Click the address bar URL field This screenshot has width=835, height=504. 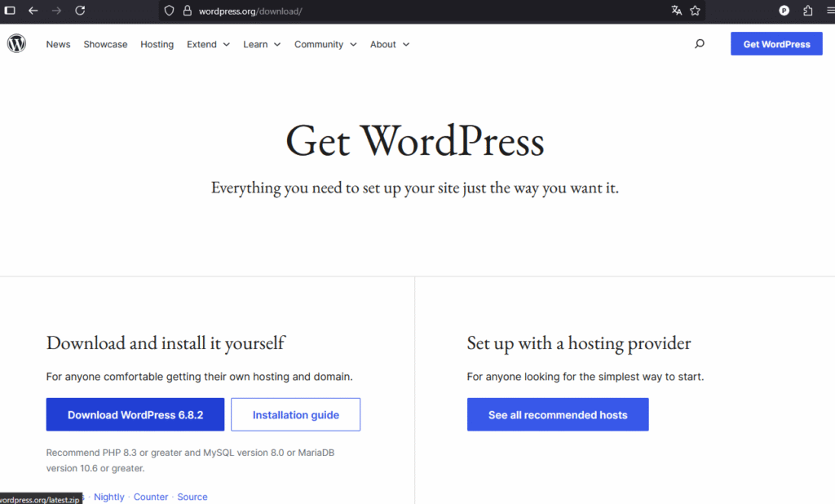(431, 11)
